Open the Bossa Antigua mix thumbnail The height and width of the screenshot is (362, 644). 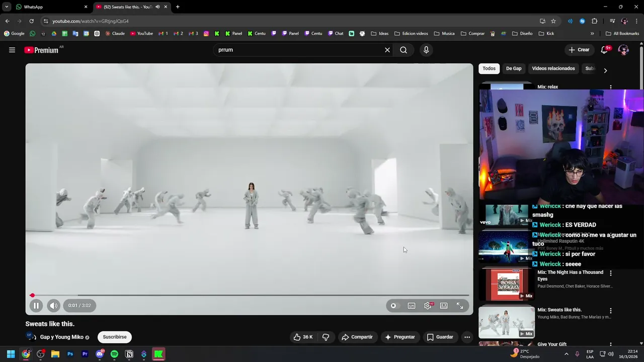click(x=507, y=285)
